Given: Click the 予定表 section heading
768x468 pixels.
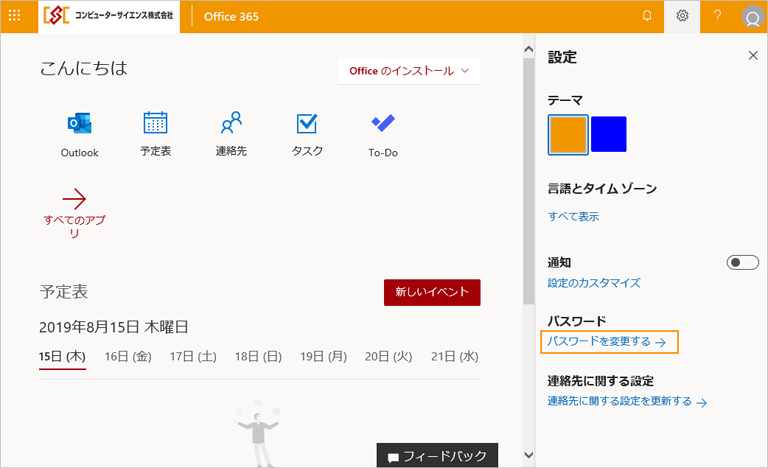Looking at the screenshot, I should point(64,292).
